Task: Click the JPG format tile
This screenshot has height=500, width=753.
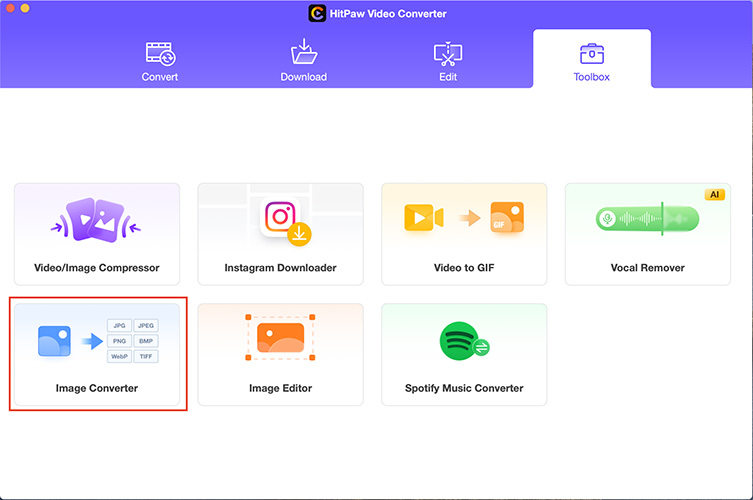Action: pos(119,326)
